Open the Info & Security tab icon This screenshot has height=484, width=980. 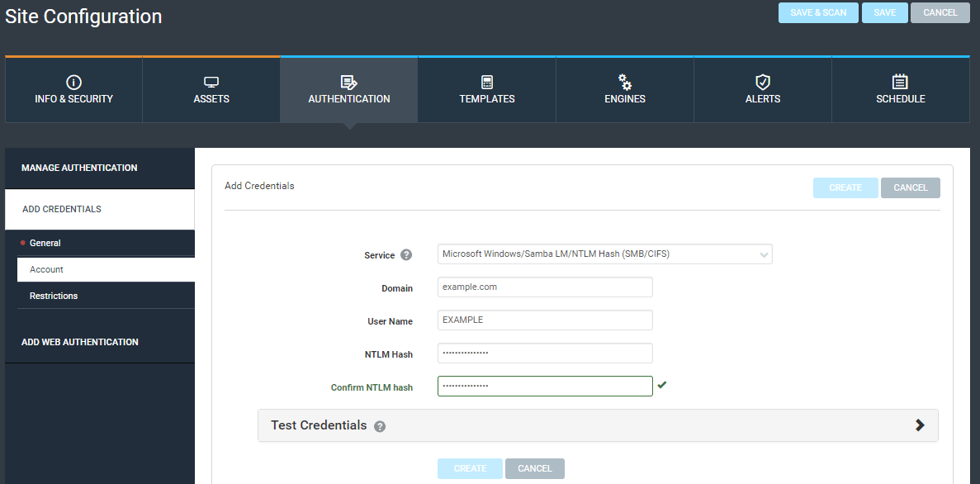(73, 81)
